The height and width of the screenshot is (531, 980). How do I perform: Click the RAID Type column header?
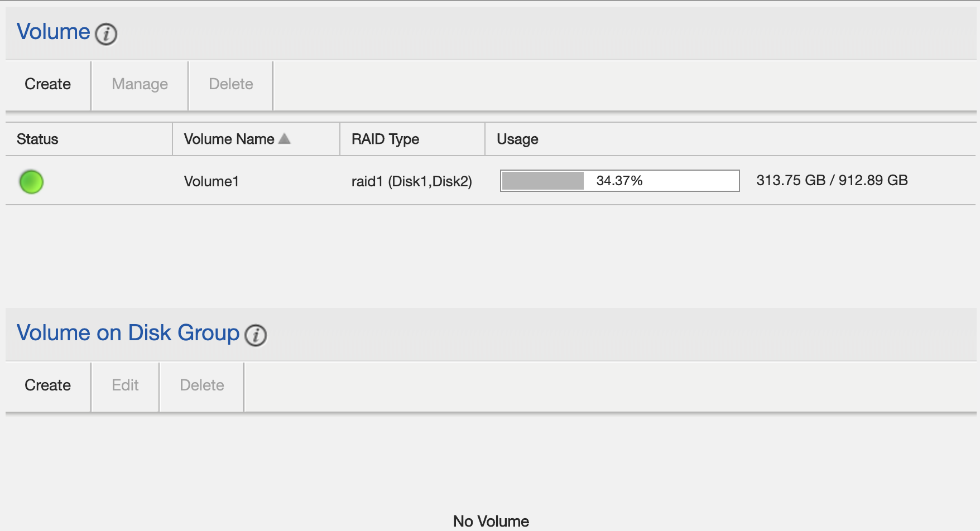pyautogui.click(x=385, y=138)
